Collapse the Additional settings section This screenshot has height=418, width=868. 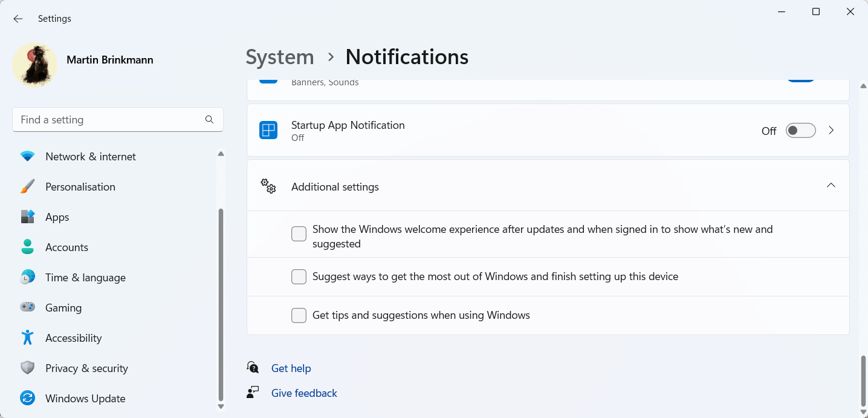pos(831,185)
